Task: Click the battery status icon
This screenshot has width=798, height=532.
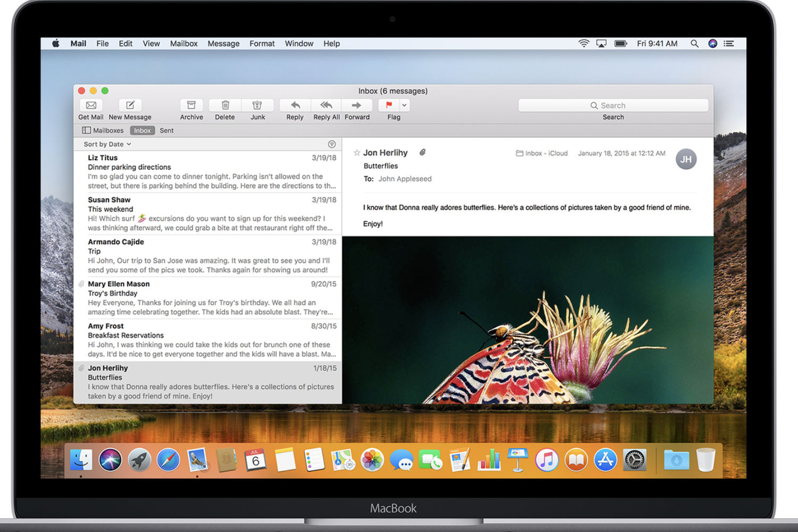Action: click(621, 44)
